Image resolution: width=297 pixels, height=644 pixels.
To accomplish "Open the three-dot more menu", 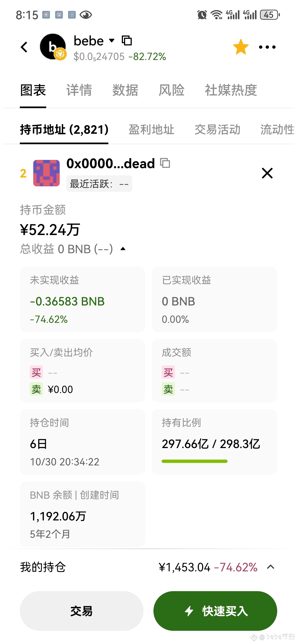I will (267, 47).
